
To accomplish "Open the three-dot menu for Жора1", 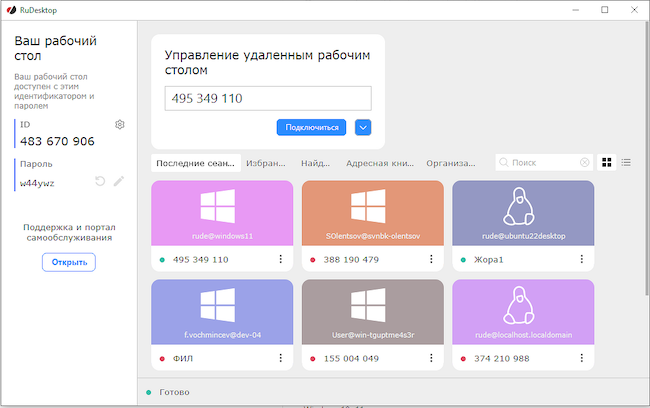I will point(582,259).
